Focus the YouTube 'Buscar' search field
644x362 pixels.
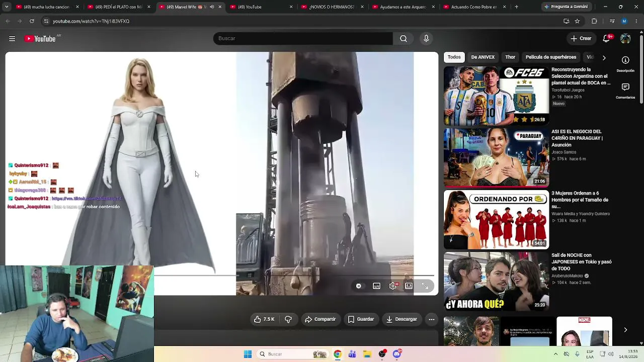303,39
